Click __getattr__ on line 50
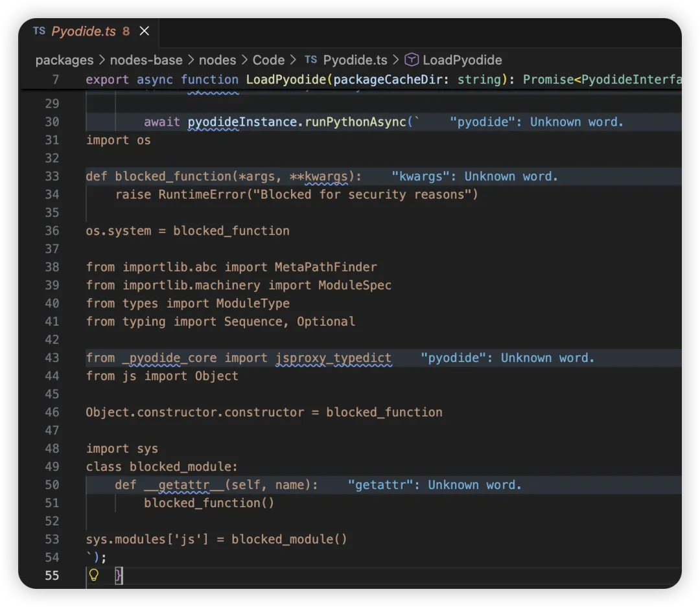 184,485
